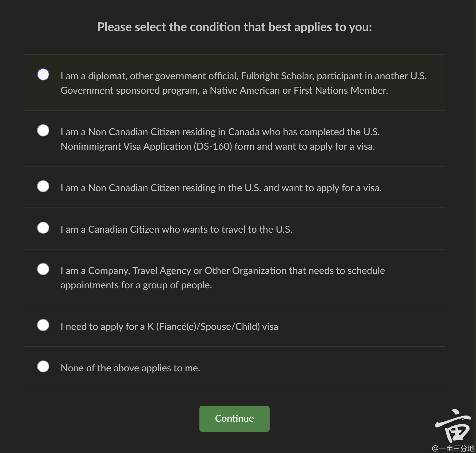476x453 pixels.
Task: Click the label mentioning the DS-160 form
Action: coord(220,139)
